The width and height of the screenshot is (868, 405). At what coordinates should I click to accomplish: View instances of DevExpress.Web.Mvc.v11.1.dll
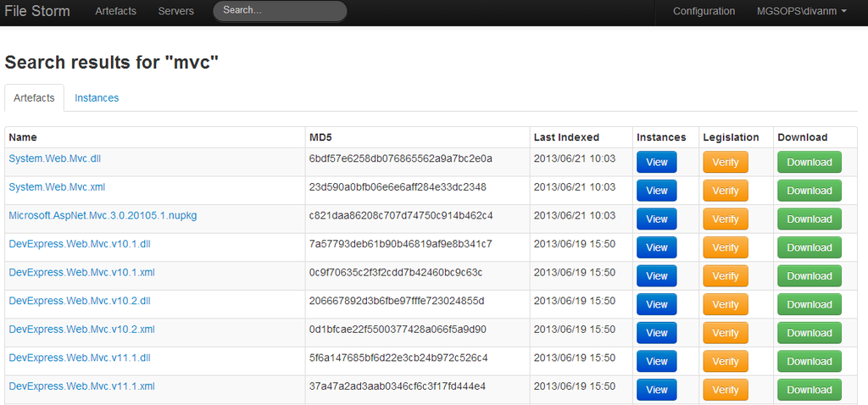[657, 361]
